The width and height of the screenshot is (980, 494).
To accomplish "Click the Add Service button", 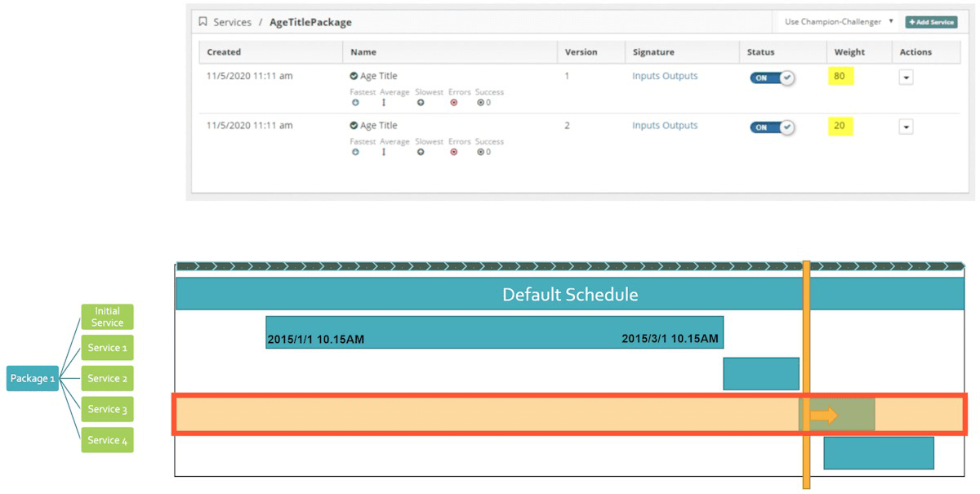I will [x=931, y=22].
